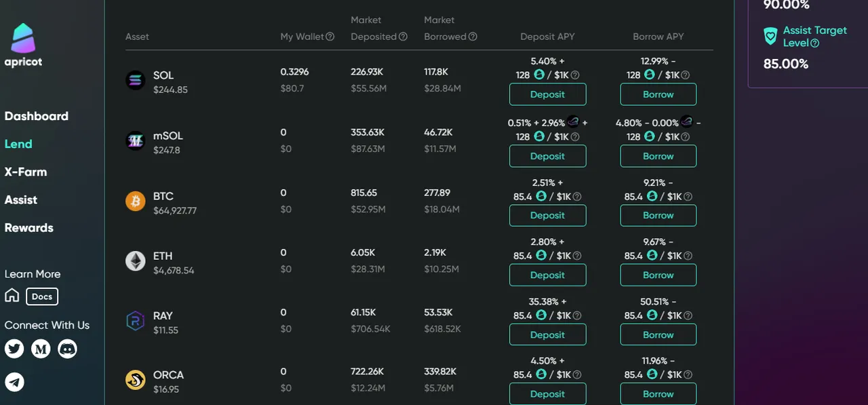Click the Apricot logo
Screen dimensions: 868x405
(x=23, y=45)
